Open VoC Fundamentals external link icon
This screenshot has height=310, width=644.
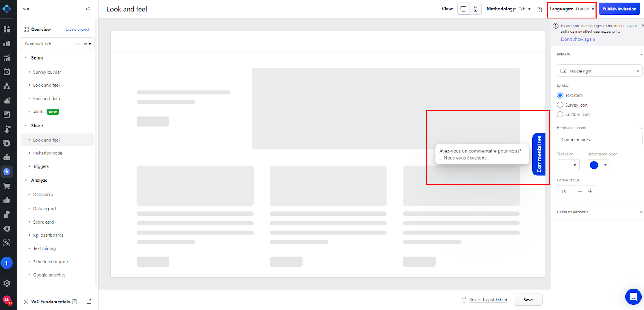point(89,301)
